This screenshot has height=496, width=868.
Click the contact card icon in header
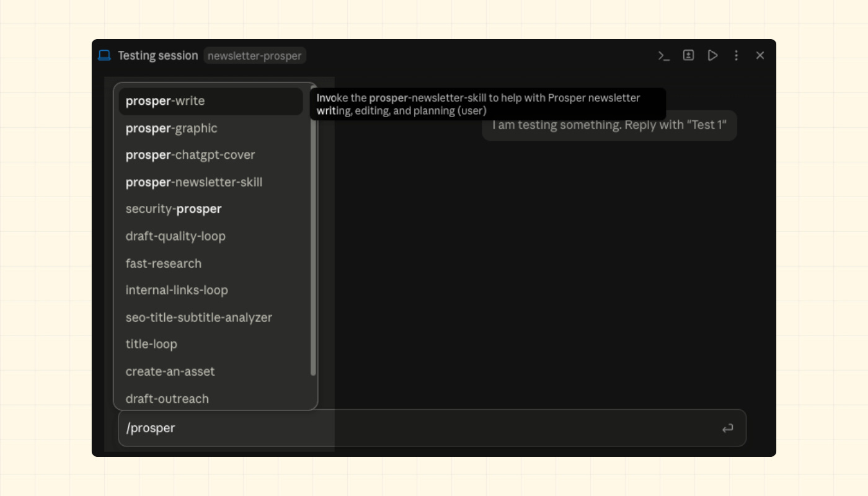click(688, 55)
